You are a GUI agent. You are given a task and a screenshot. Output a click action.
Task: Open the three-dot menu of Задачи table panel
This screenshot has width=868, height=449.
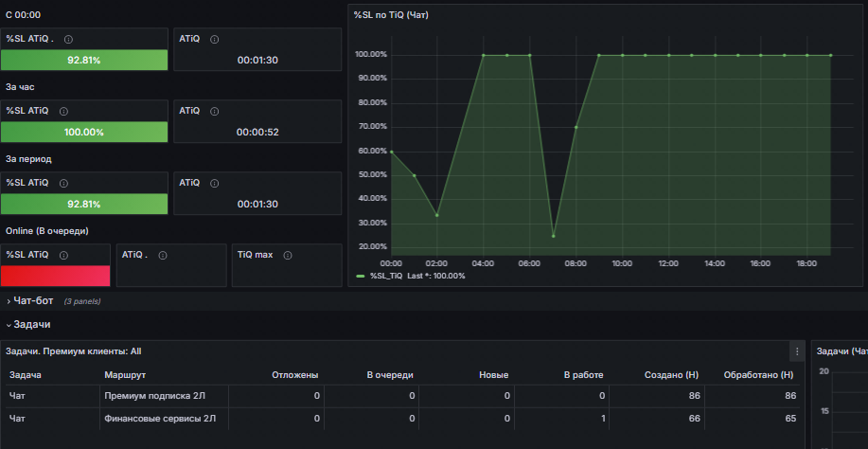[x=797, y=351]
